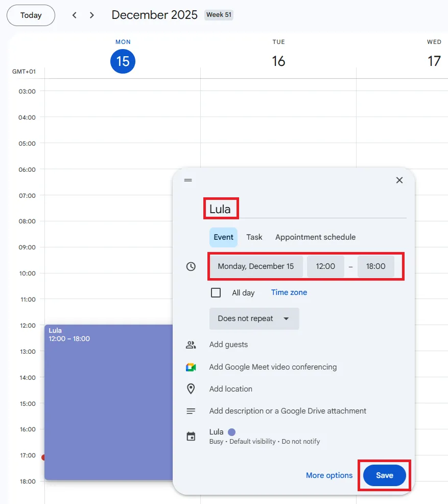Select the Event tab
Screen dimensions: 448x504
[x=224, y=237]
